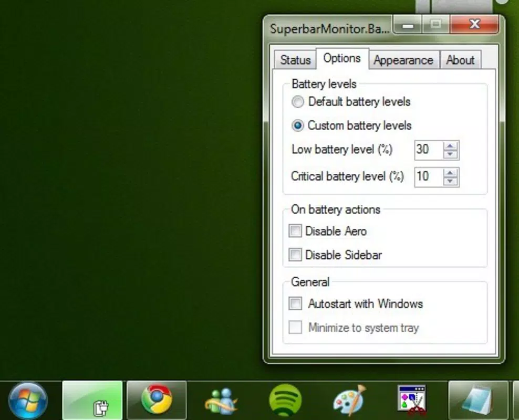Viewport: 519px width, 420px height.
Task: Open Snipping Tool taskbar icon
Action: [412, 400]
